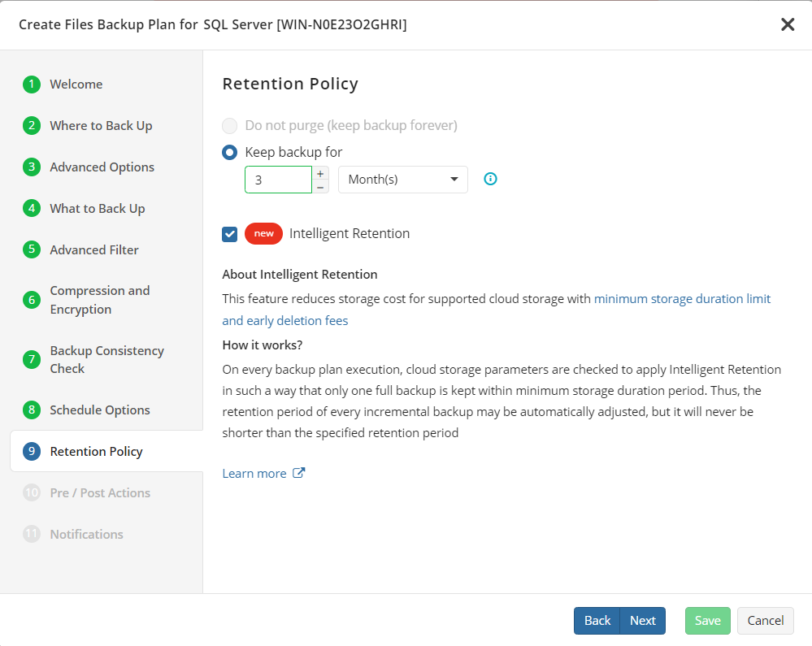The width and height of the screenshot is (812, 646).
Task: Select Do not purge radio option
Action: [230, 125]
